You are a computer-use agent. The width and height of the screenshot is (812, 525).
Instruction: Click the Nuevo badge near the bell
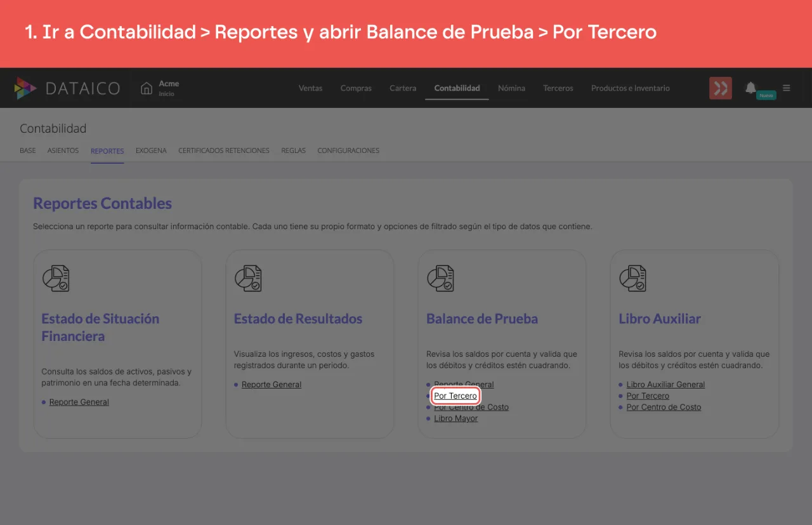(766, 95)
